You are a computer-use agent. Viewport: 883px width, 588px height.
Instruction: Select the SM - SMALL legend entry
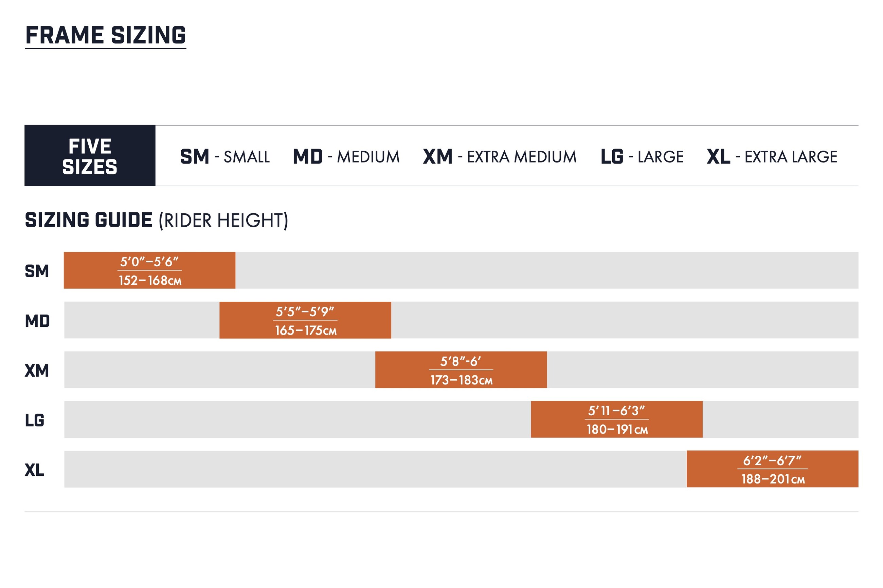[x=225, y=157]
